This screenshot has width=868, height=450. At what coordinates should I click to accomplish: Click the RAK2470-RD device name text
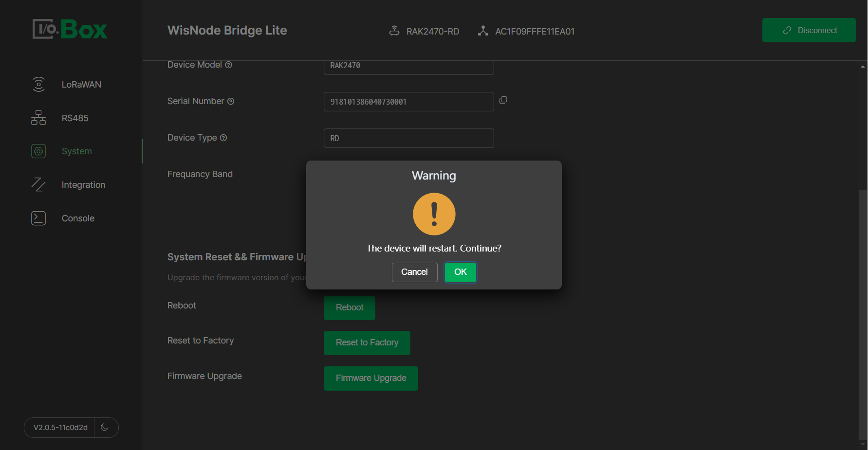click(433, 31)
